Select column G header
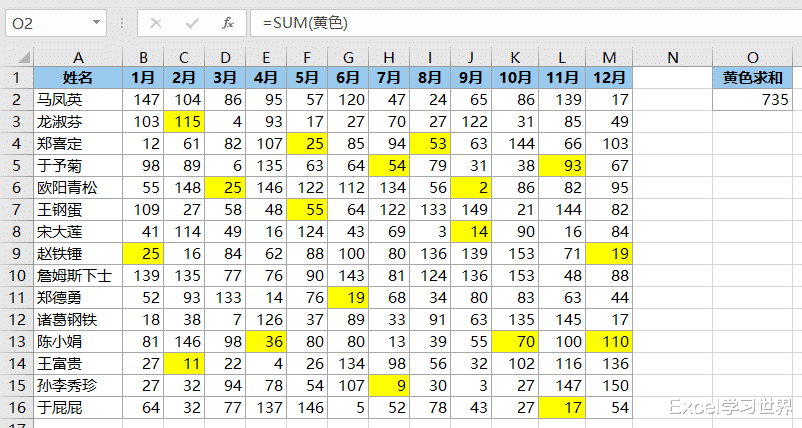 [x=348, y=57]
